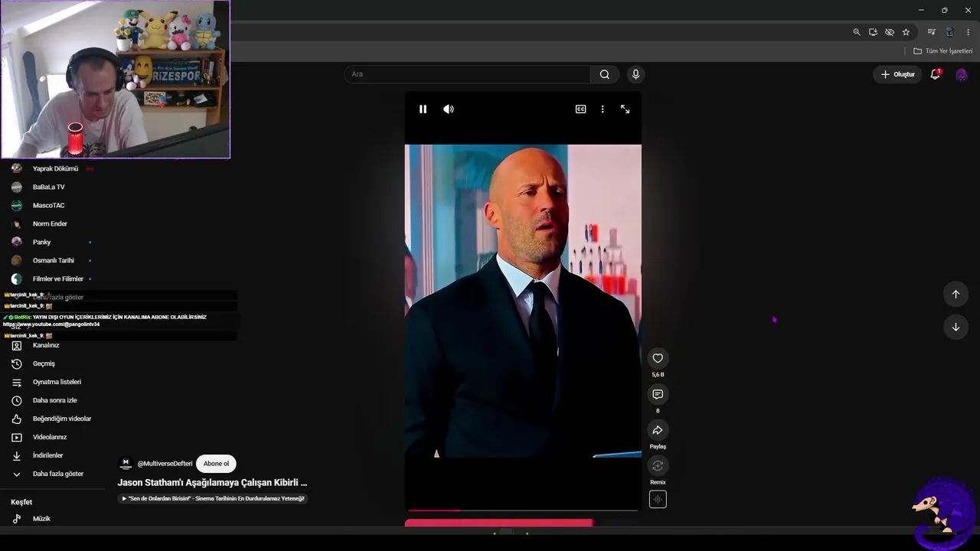The height and width of the screenshot is (551, 980).
Task: Open Geçmiş watch history
Action: pos(44,364)
